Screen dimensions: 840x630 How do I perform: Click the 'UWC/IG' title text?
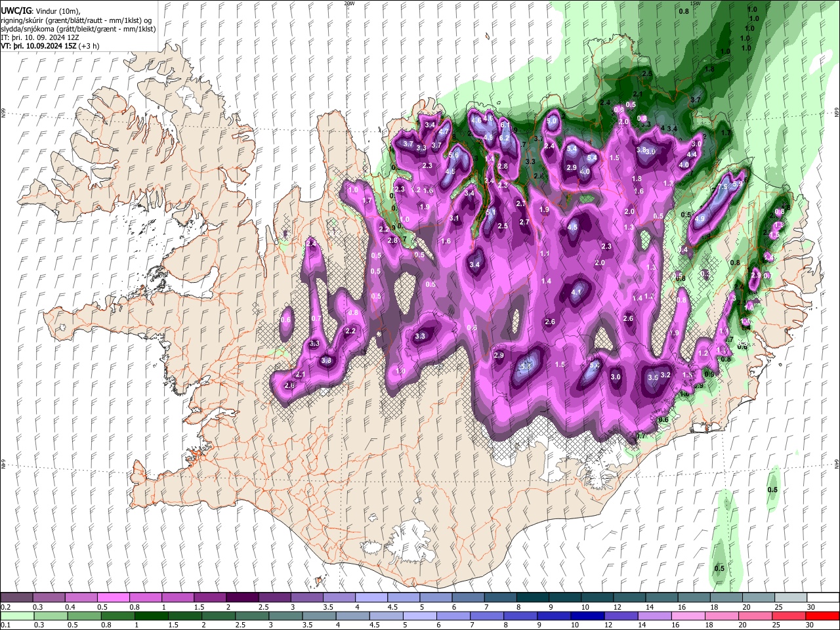click(16, 11)
